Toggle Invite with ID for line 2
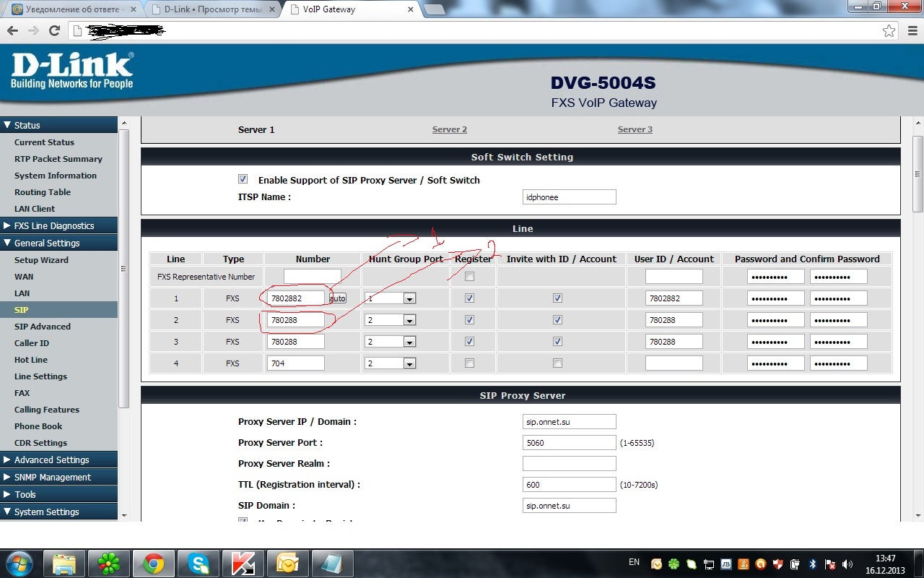This screenshot has height=578, width=924. pyautogui.click(x=557, y=319)
